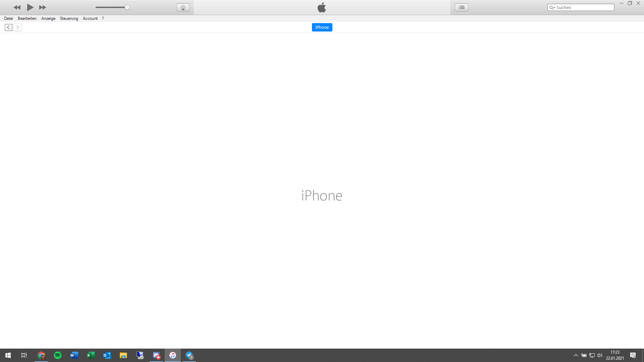This screenshot has width=644, height=362.
Task: Expand the Anzeige menu
Action: (48, 18)
